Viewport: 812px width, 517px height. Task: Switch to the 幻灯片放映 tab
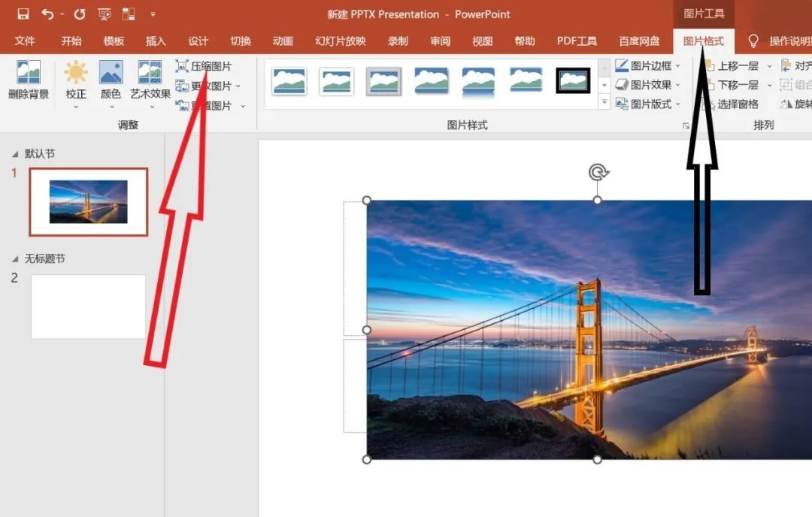341,41
